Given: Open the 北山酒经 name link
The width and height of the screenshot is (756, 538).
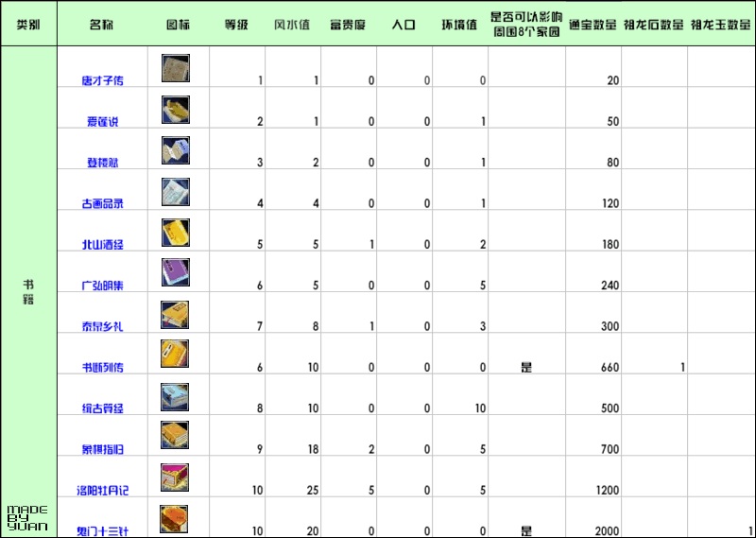Looking at the screenshot, I should [102, 245].
